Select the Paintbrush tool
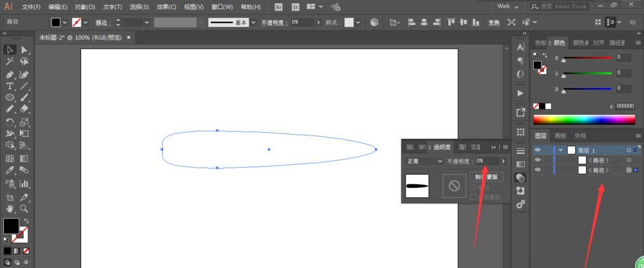 pyautogui.click(x=24, y=97)
